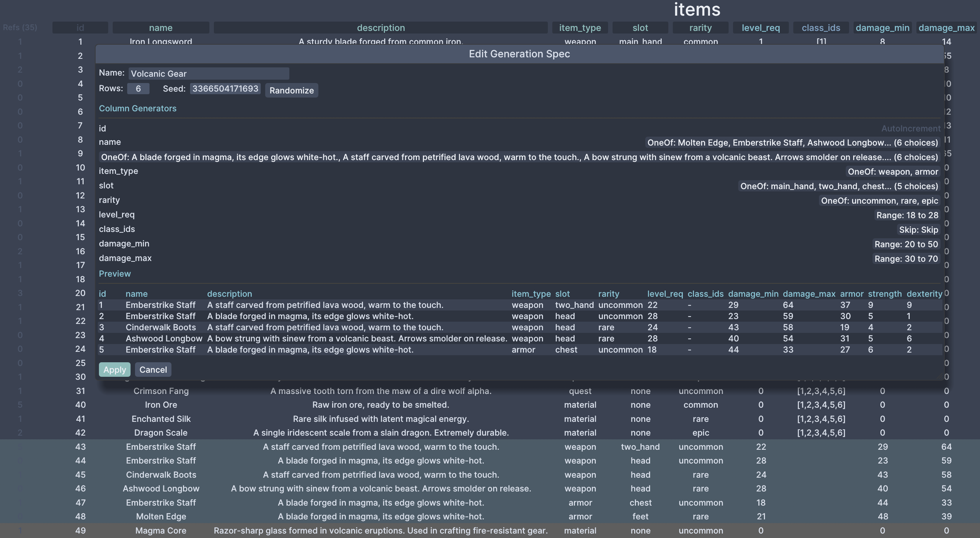Edit the Seed number field
Image resolution: width=980 pixels, height=538 pixels.
(x=225, y=88)
